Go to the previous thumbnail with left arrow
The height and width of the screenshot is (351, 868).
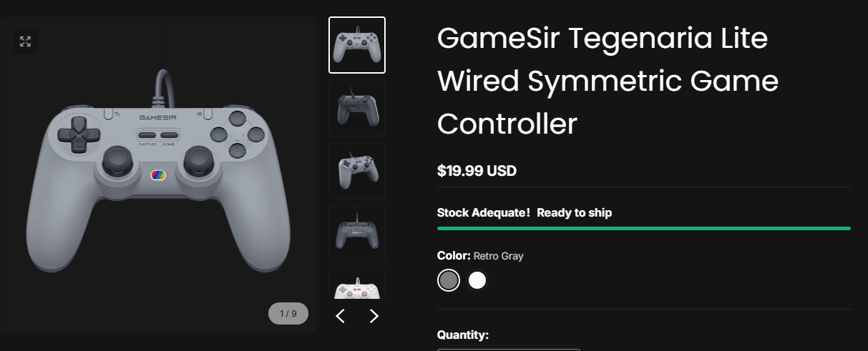[x=341, y=315]
